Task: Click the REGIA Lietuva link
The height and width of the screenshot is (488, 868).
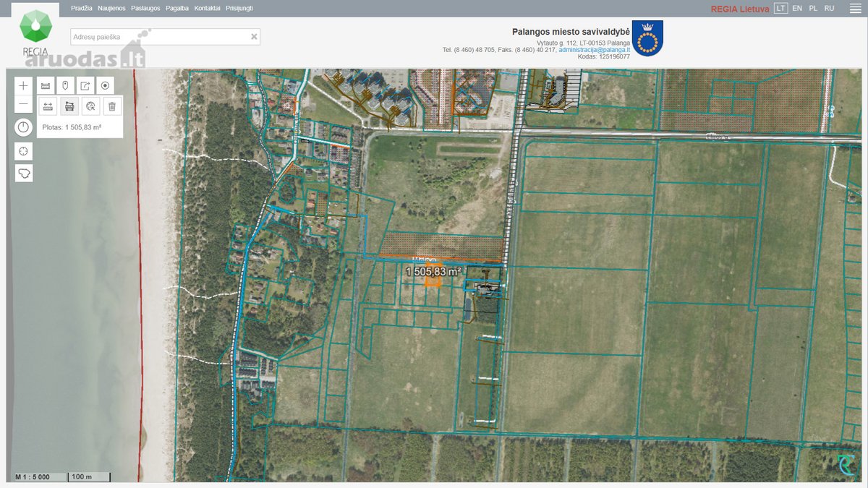Action: 740,9
